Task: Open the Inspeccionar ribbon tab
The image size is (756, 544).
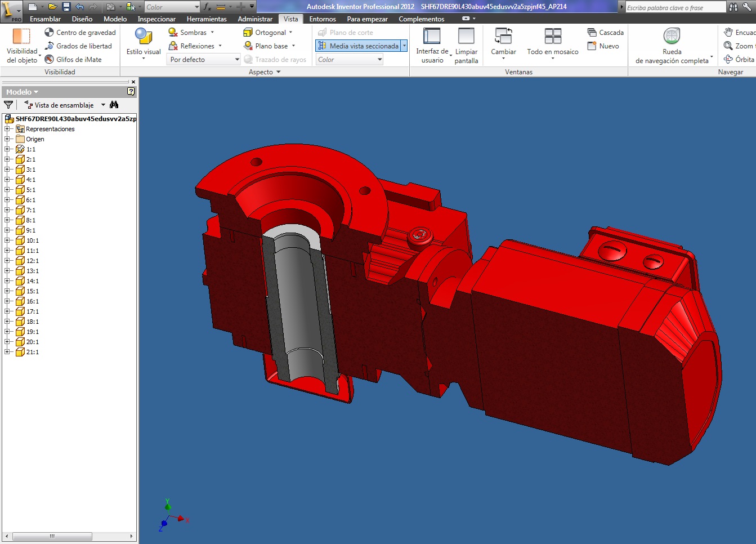Action: (x=156, y=19)
